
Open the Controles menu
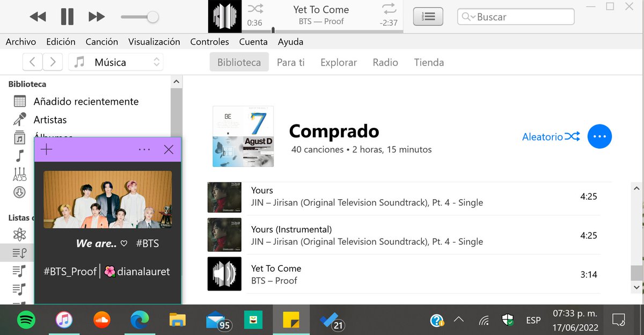pyautogui.click(x=209, y=41)
